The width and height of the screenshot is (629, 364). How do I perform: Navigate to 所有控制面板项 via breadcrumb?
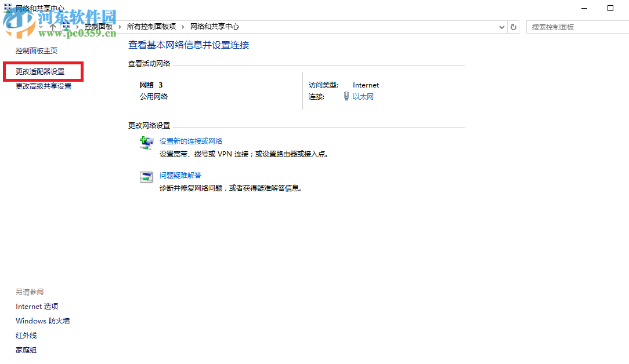[x=152, y=26]
